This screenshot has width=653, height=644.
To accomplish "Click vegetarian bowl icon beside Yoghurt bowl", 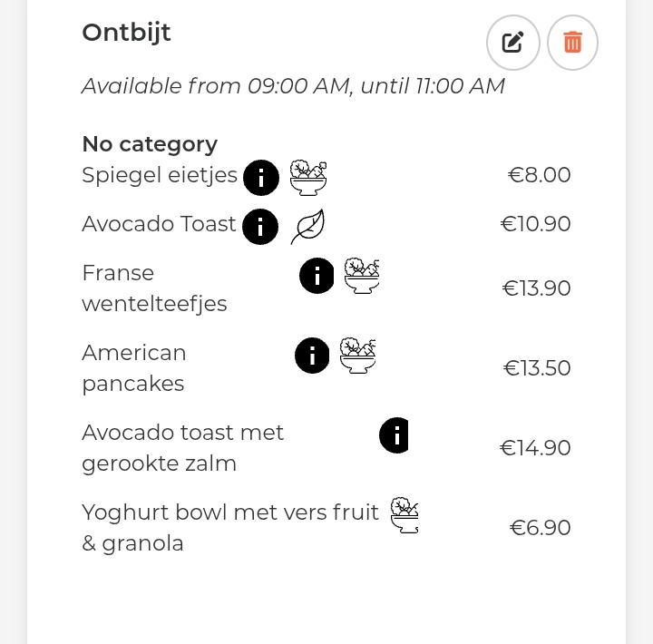I will 404,515.
